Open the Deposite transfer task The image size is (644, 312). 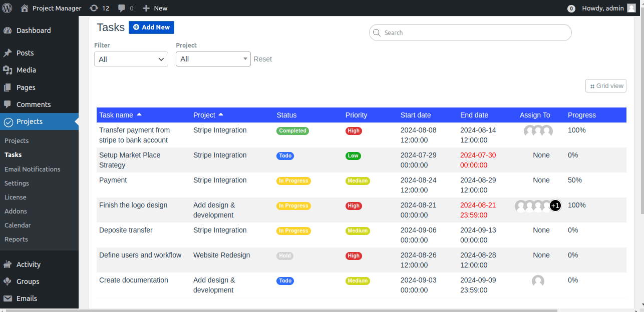click(126, 230)
